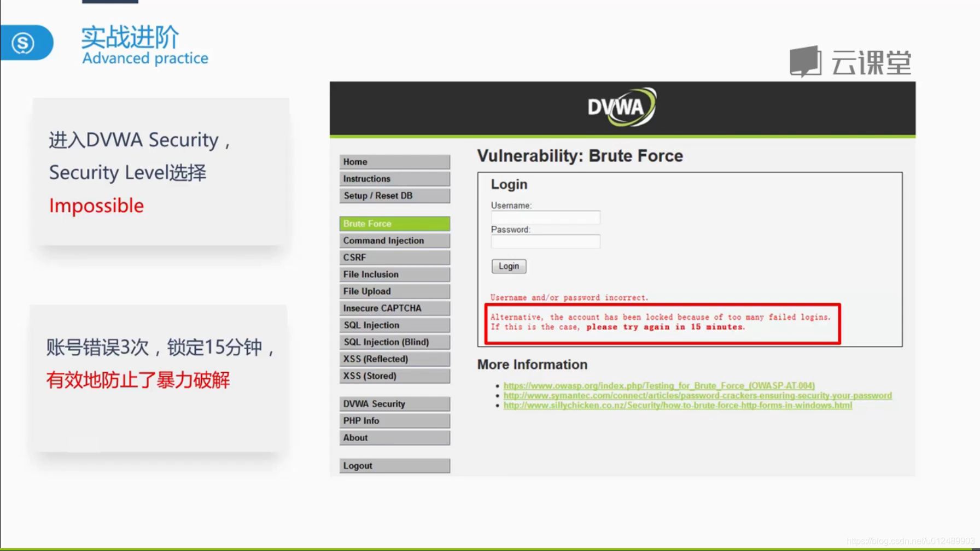Viewport: 980px width, 551px height.
Task: Go to Setup / Reset DB
Action: [x=394, y=196]
